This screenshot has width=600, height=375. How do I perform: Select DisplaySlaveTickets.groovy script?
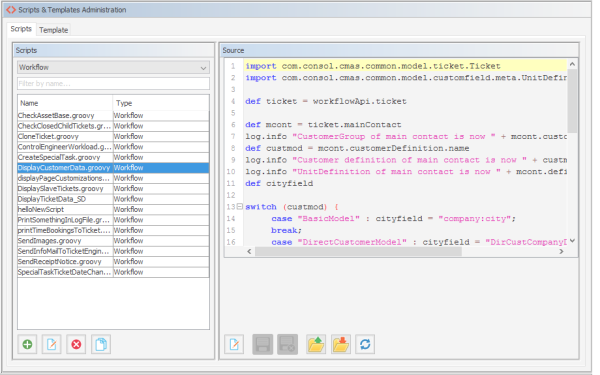click(113, 189)
